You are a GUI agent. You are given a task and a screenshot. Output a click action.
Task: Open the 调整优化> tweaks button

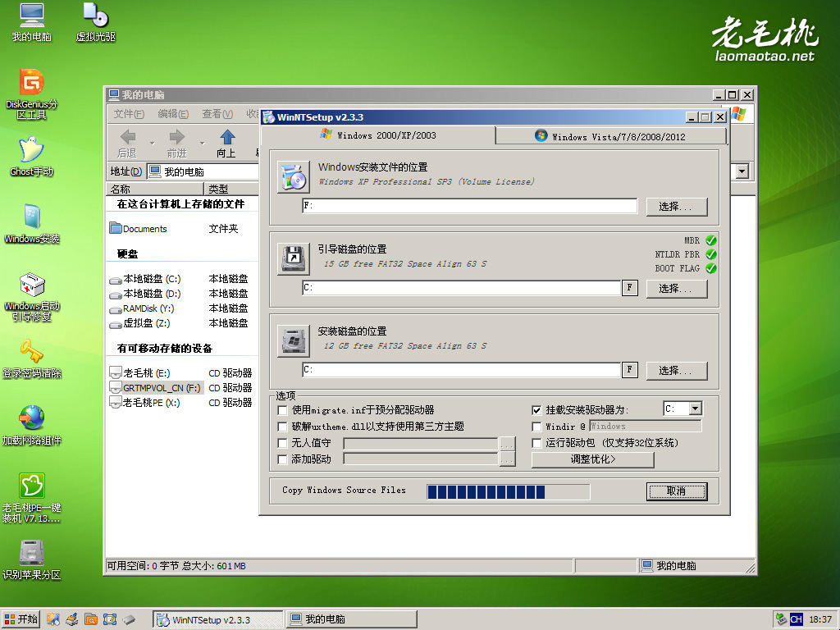(592, 459)
